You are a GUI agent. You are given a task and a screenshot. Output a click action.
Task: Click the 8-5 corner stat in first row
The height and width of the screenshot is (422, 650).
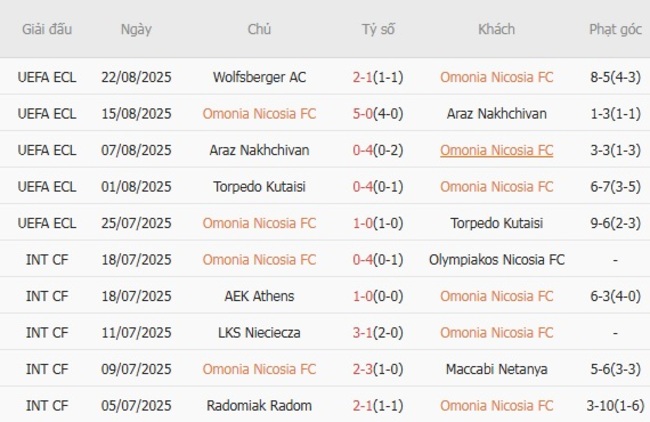point(615,77)
